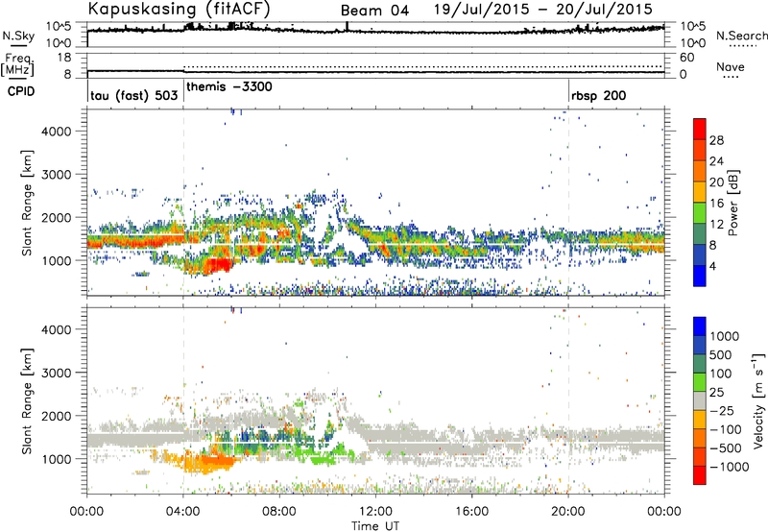Click the date range '19/Jul/2015 - 20/Jul/2015'
Viewport: 768px width, 532px height.
click(x=543, y=10)
